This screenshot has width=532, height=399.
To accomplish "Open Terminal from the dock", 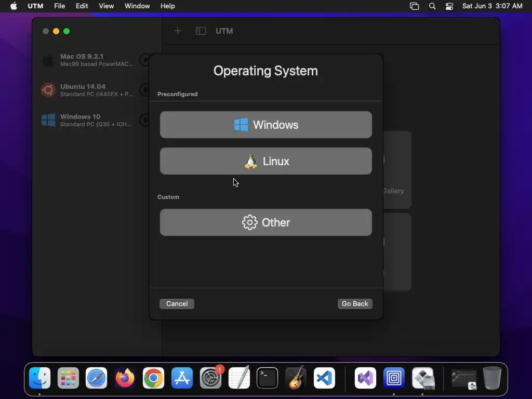I will [x=268, y=378].
